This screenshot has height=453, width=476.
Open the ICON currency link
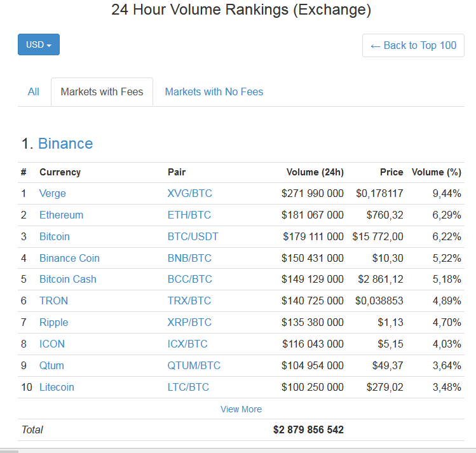(x=51, y=344)
